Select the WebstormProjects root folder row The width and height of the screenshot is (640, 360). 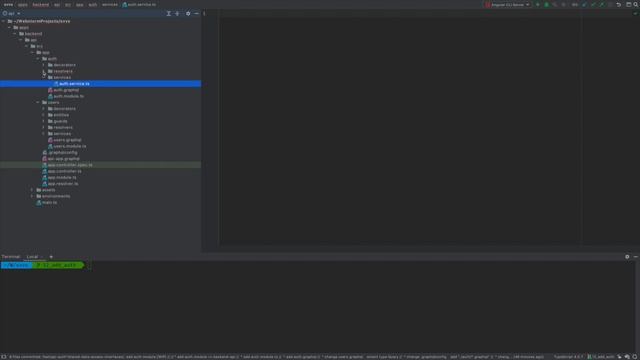pos(100,21)
